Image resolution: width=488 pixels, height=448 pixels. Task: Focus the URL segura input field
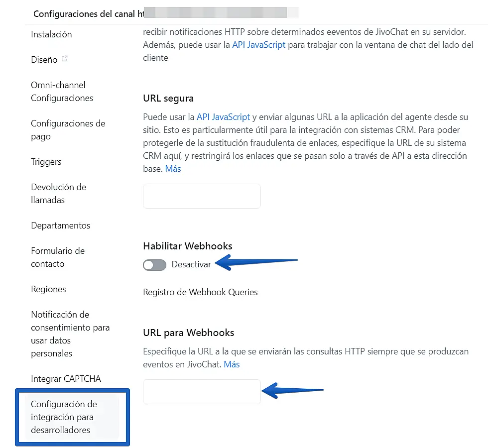(202, 196)
